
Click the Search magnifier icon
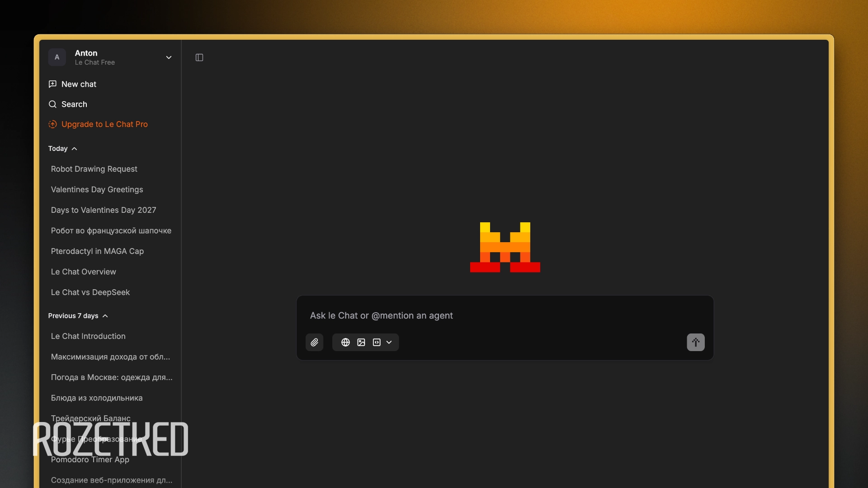(52, 104)
